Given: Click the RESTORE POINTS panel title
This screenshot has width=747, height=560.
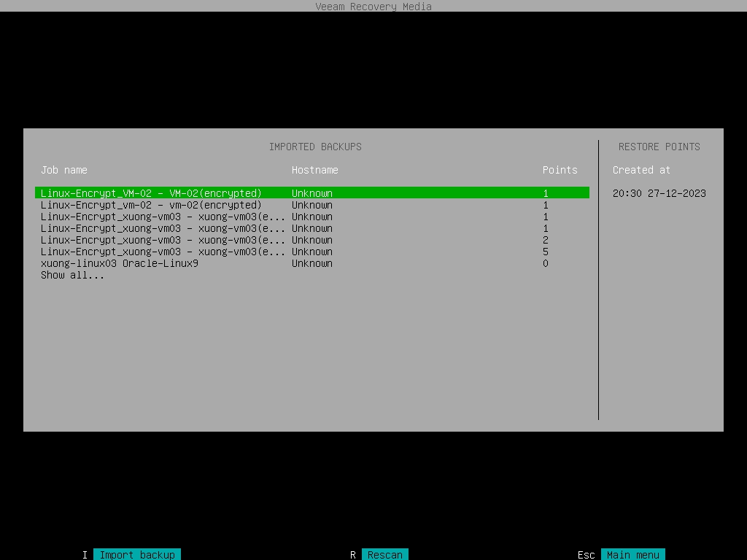Looking at the screenshot, I should point(659,147).
